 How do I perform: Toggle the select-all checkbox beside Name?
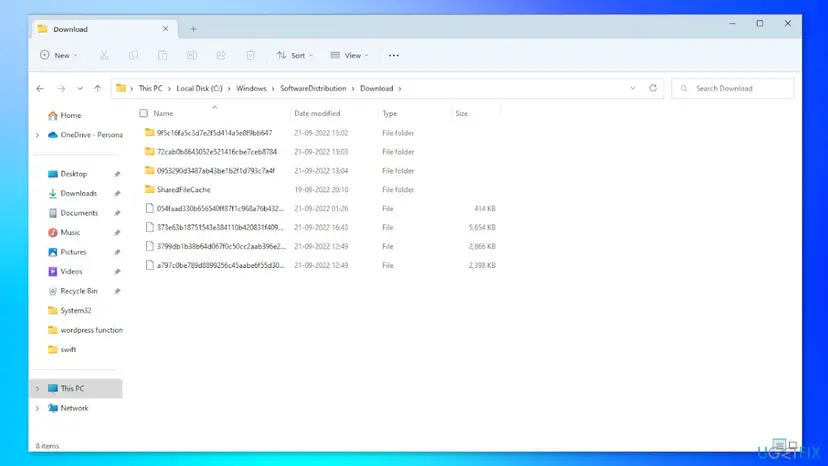coord(144,113)
